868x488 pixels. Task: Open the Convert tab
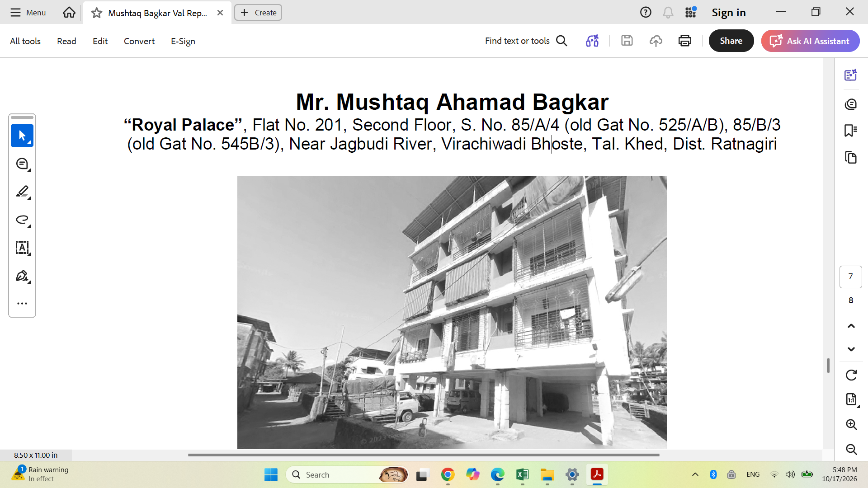pyautogui.click(x=139, y=41)
